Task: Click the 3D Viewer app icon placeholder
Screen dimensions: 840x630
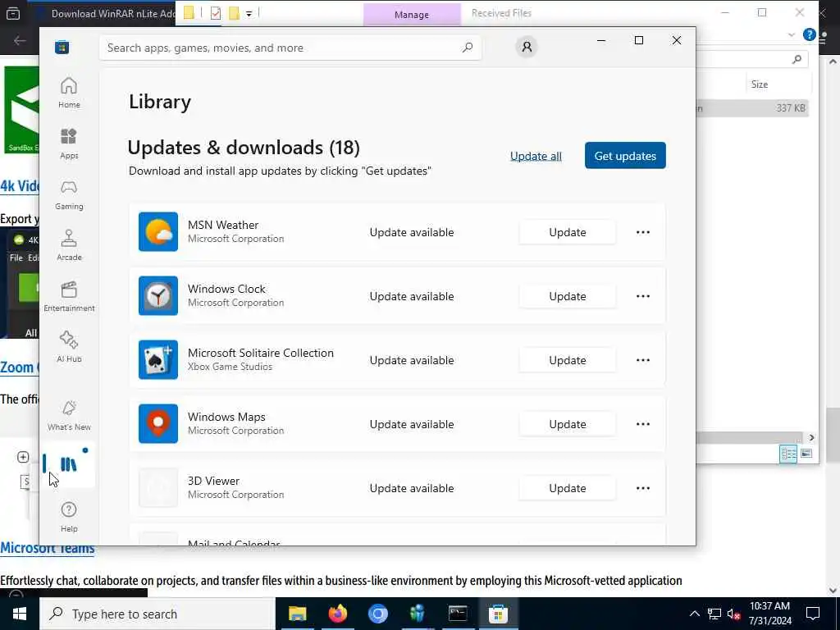Action: [x=158, y=487]
